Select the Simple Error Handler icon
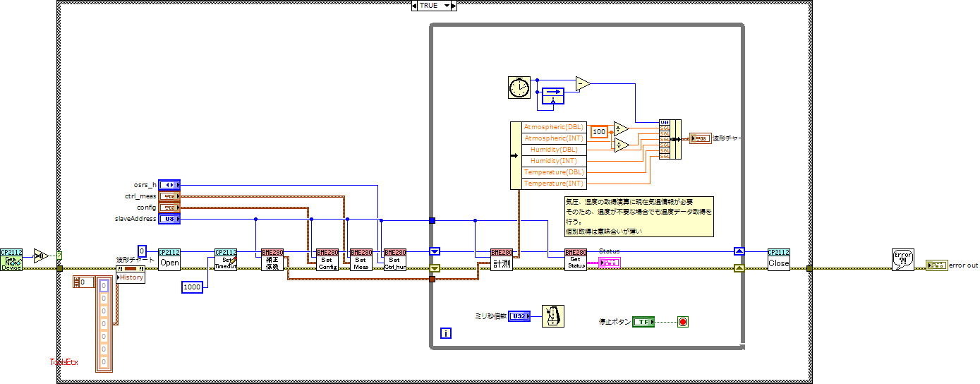 point(903,260)
